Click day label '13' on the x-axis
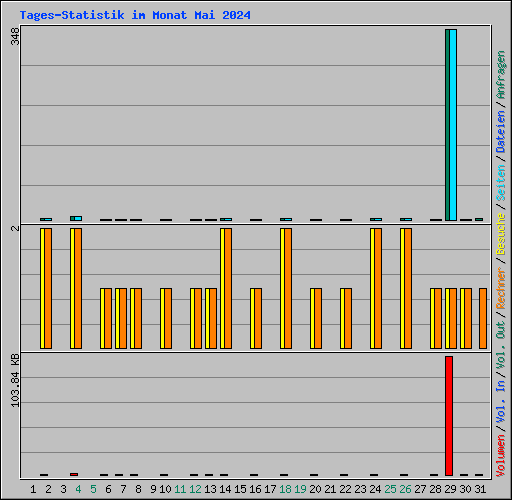 point(210,489)
